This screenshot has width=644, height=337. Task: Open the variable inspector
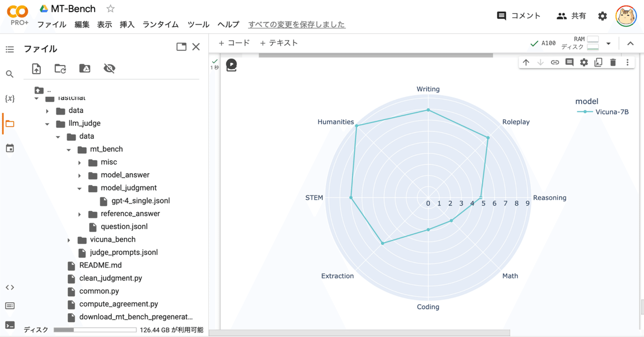tap(10, 99)
